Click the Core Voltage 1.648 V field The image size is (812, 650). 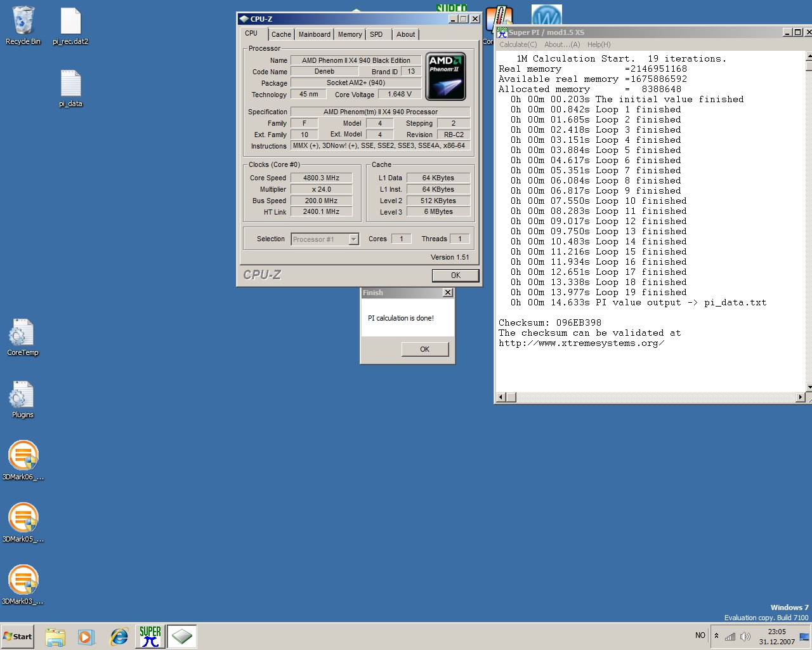(400, 95)
